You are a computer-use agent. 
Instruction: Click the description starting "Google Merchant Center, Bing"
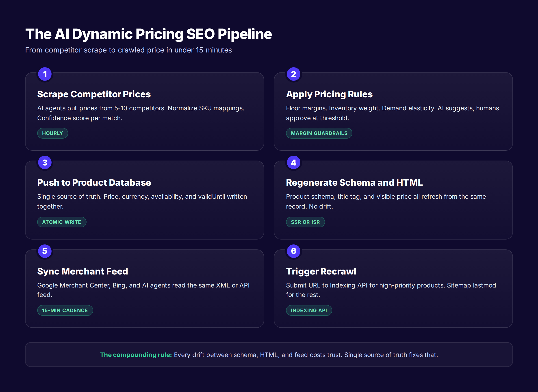click(x=143, y=290)
